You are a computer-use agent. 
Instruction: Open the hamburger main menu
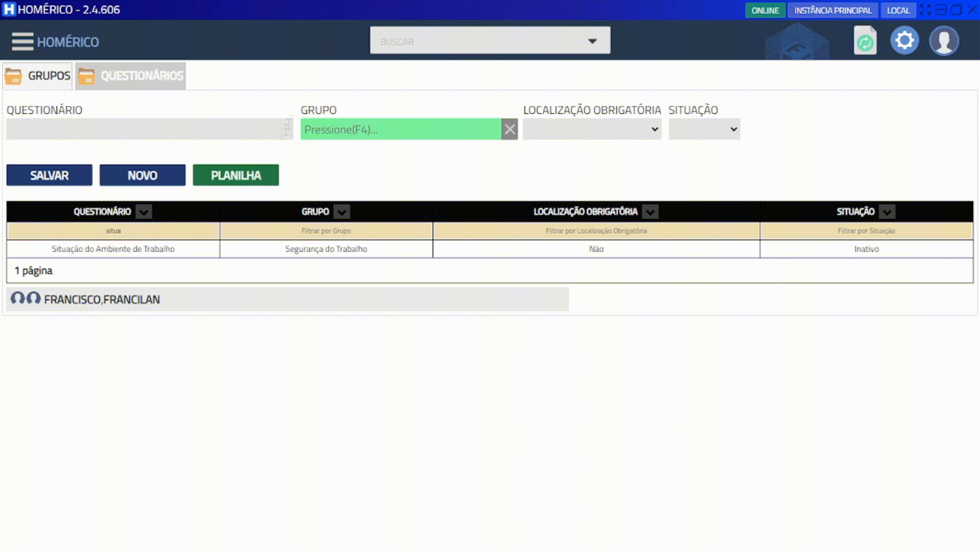pyautogui.click(x=22, y=41)
